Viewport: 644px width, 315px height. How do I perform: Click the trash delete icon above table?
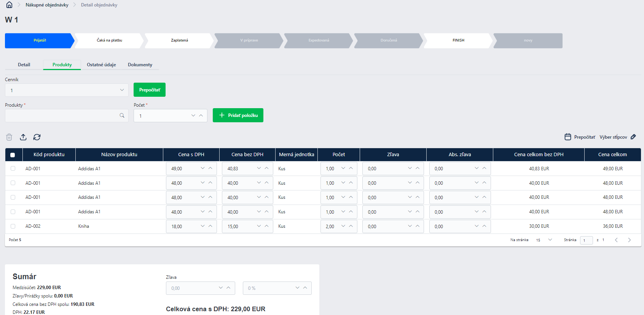tap(9, 137)
